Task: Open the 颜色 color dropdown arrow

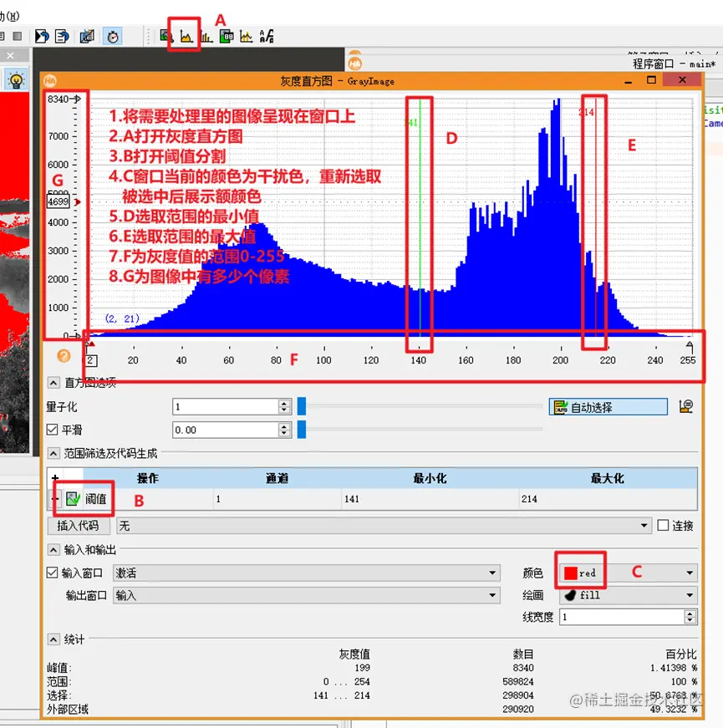Action: [690, 573]
